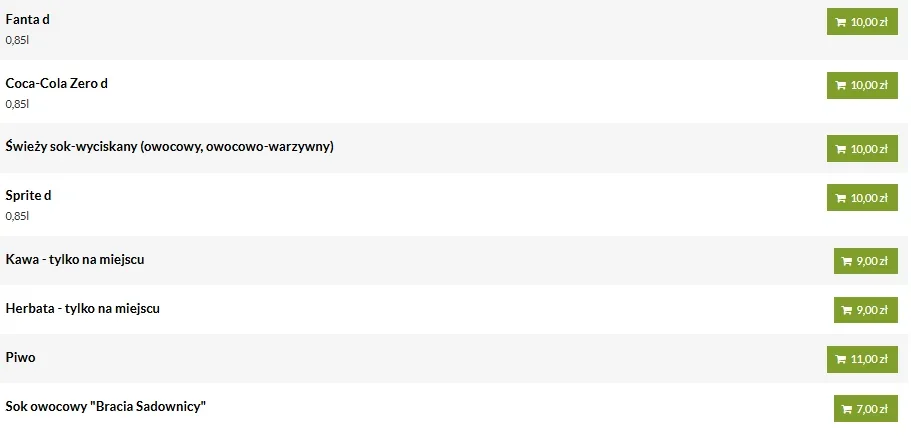Viewport: 911px width, 436px height.
Task: Click cart icon for Sok owocowy
Action: pyautogui.click(x=847, y=409)
